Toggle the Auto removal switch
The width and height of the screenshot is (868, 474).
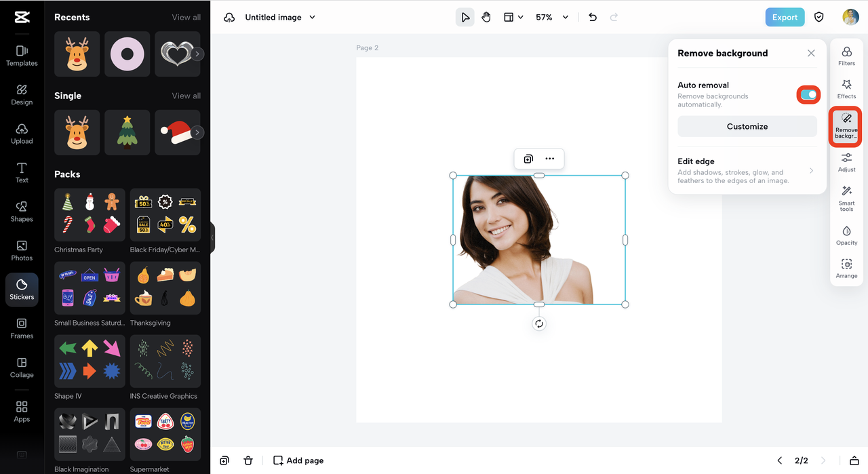[x=808, y=95]
